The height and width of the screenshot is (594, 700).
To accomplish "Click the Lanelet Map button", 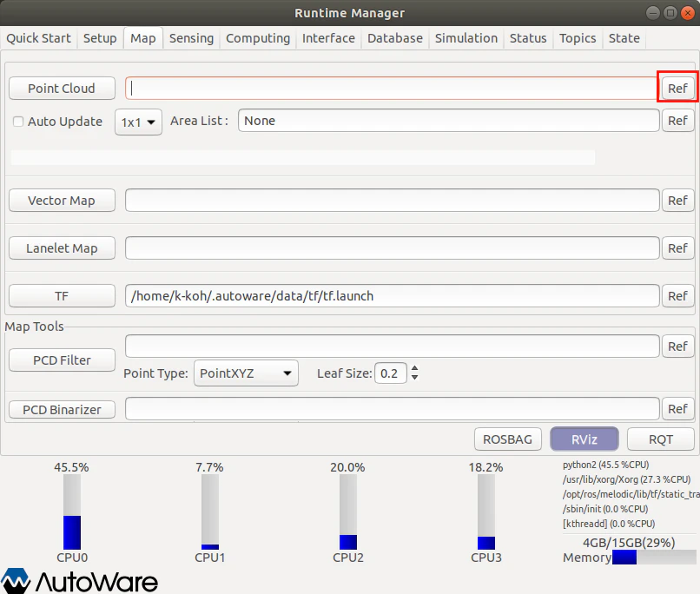I will coord(62,248).
